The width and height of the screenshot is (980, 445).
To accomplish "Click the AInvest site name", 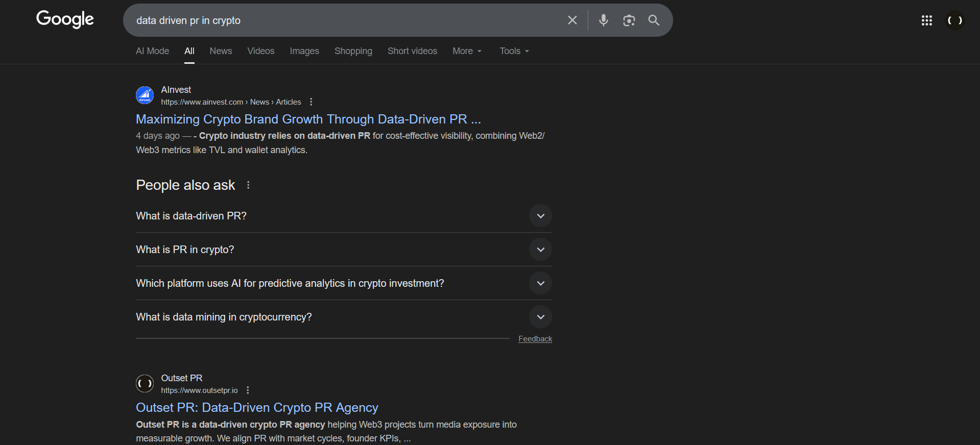I will pyautogui.click(x=176, y=90).
